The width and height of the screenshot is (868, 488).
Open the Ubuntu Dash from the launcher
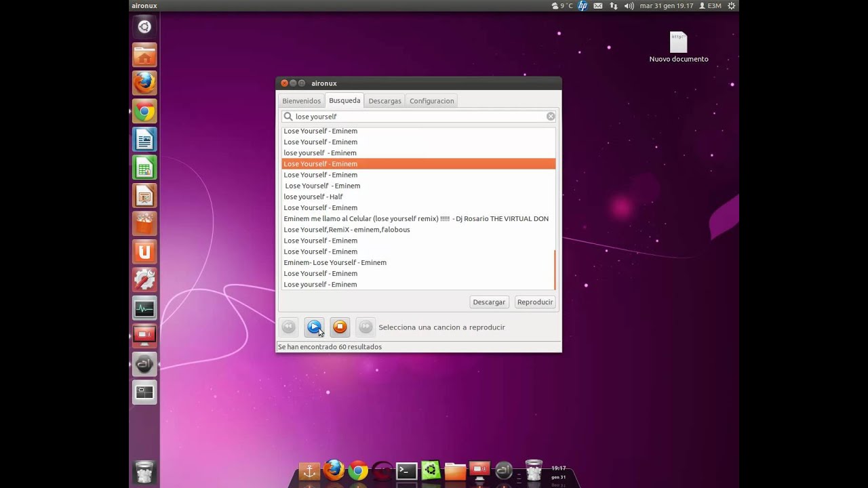click(144, 27)
